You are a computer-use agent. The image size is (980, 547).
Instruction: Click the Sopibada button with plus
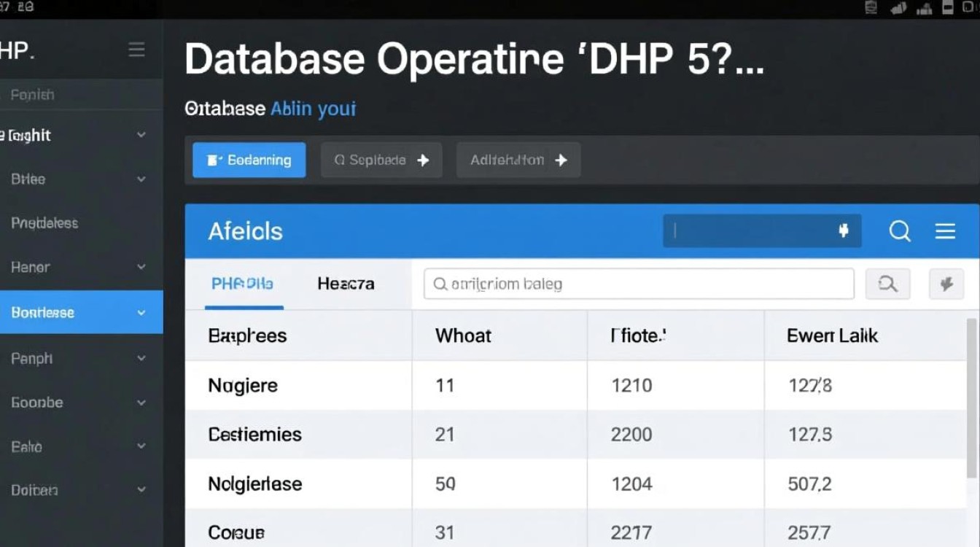tap(381, 160)
